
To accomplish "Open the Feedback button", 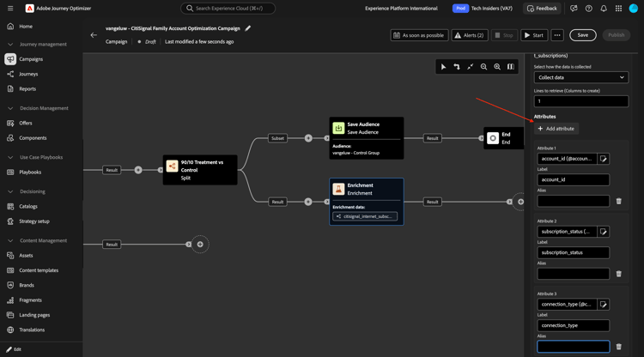I will (x=542, y=9).
